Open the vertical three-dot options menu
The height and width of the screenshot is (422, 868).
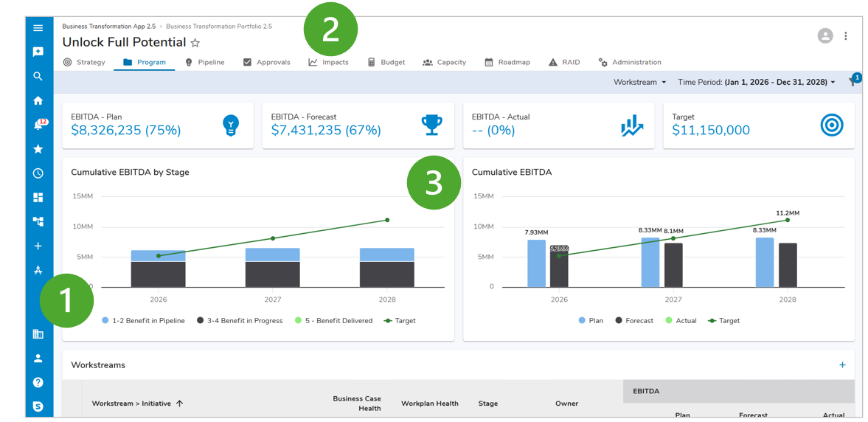[846, 36]
